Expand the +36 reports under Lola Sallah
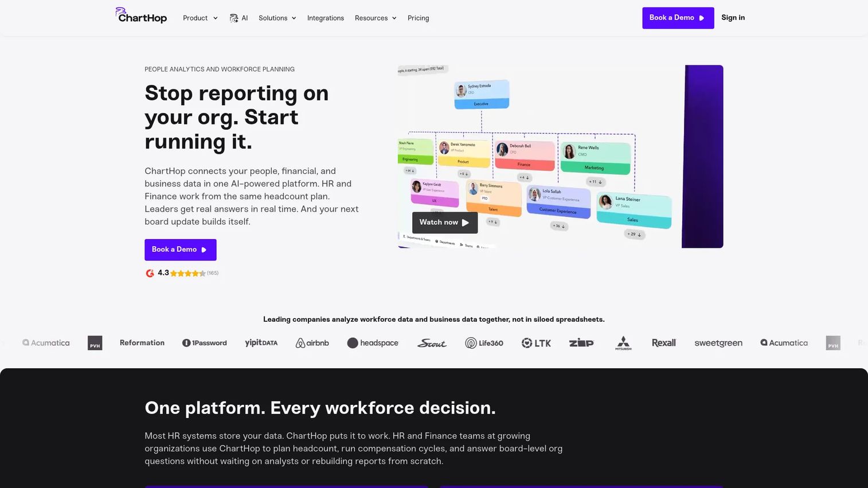868x488 pixels. 559,226
